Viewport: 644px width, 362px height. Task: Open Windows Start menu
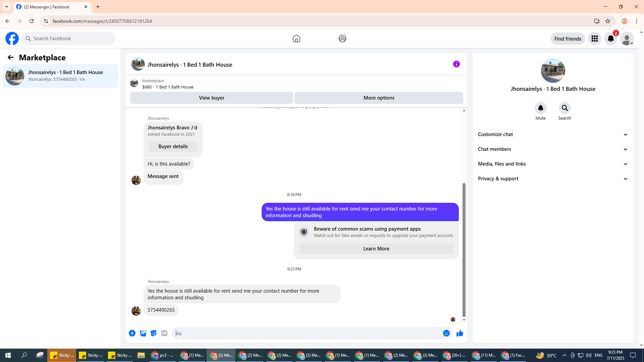pyautogui.click(x=8, y=355)
